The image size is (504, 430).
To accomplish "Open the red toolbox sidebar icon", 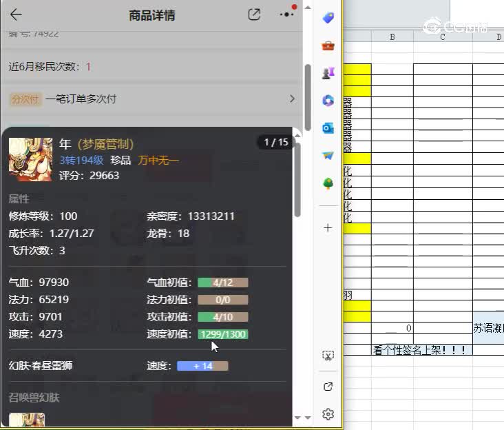I will coord(328,46).
